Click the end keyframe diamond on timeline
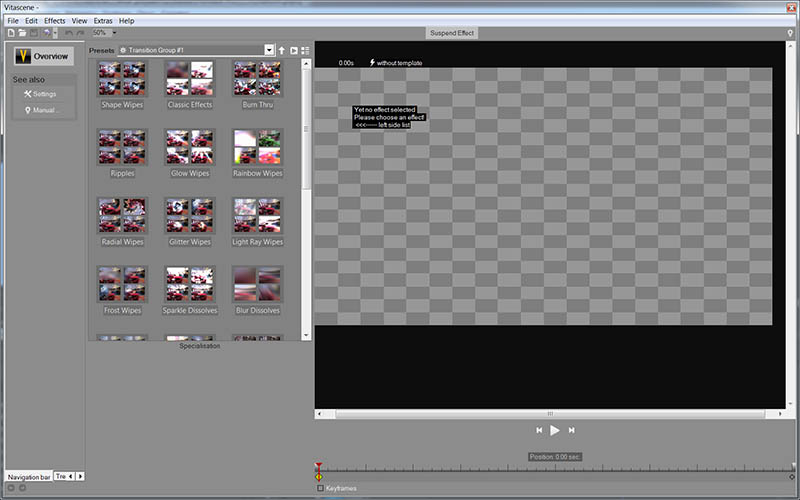Image resolution: width=800 pixels, height=500 pixels. coord(792,477)
